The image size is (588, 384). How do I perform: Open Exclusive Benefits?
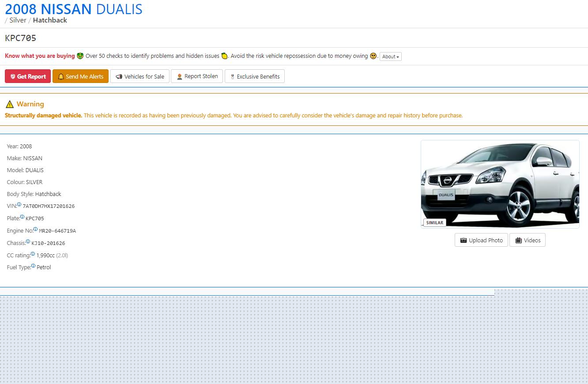pos(255,76)
